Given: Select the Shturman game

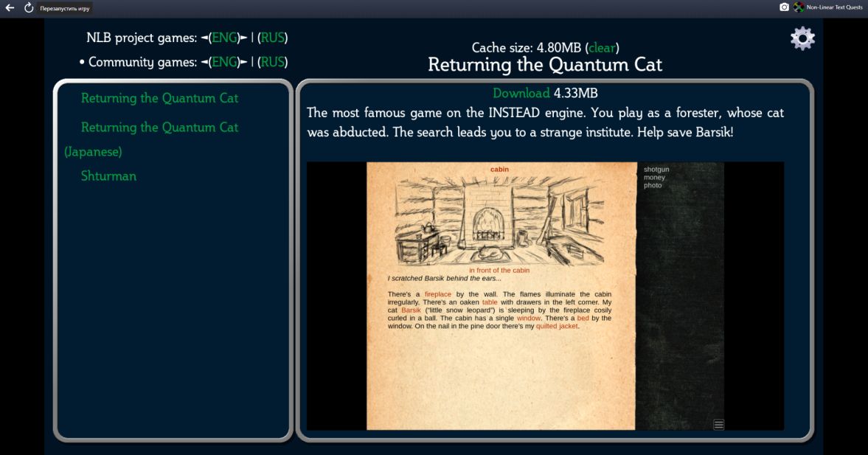Looking at the screenshot, I should coord(108,176).
